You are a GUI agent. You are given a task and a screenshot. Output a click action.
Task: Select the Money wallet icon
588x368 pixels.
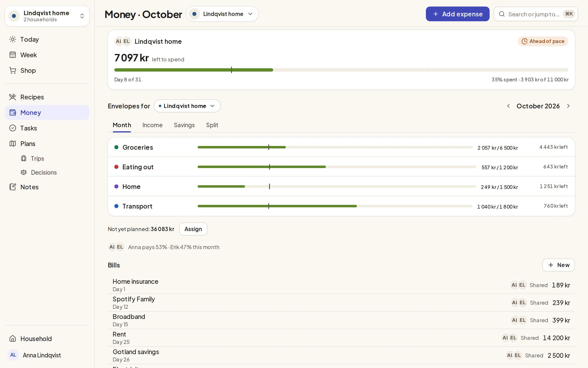pyautogui.click(x=13, y=112)
